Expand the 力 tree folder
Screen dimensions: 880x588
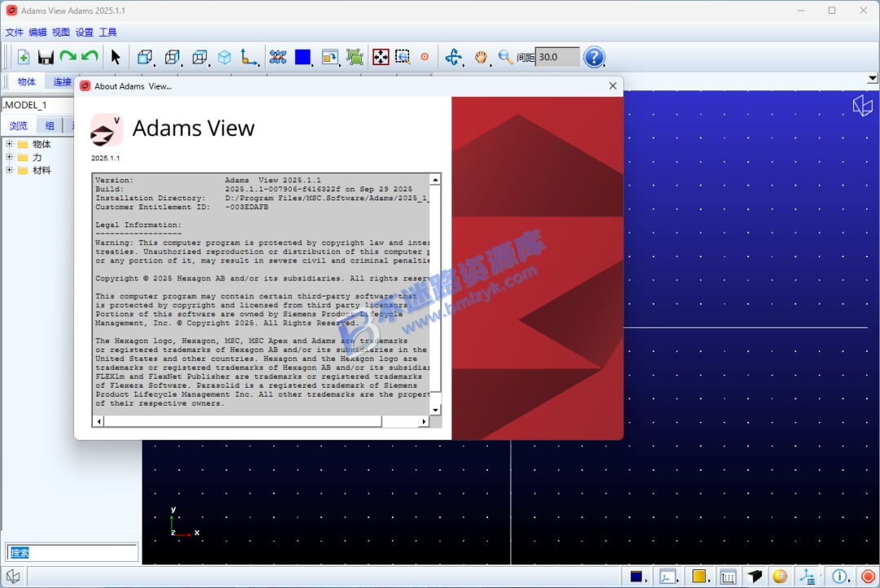tap(9, 157)
